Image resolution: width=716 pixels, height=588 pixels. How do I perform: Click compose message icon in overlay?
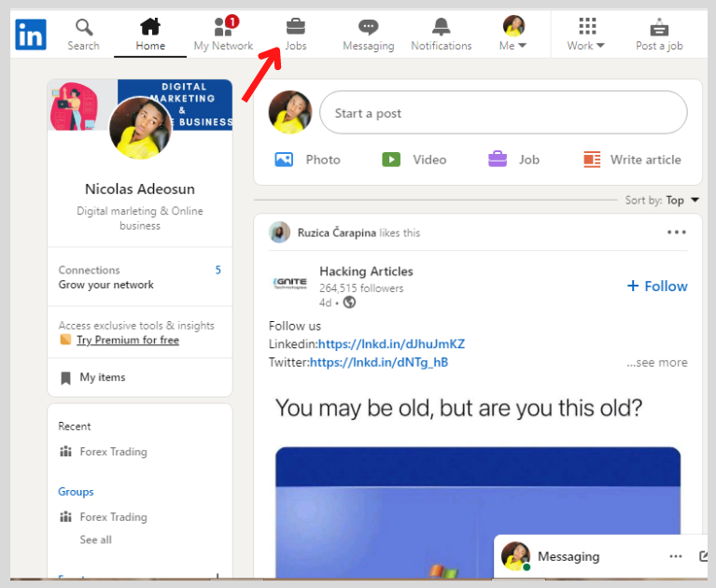pos(704,556)
